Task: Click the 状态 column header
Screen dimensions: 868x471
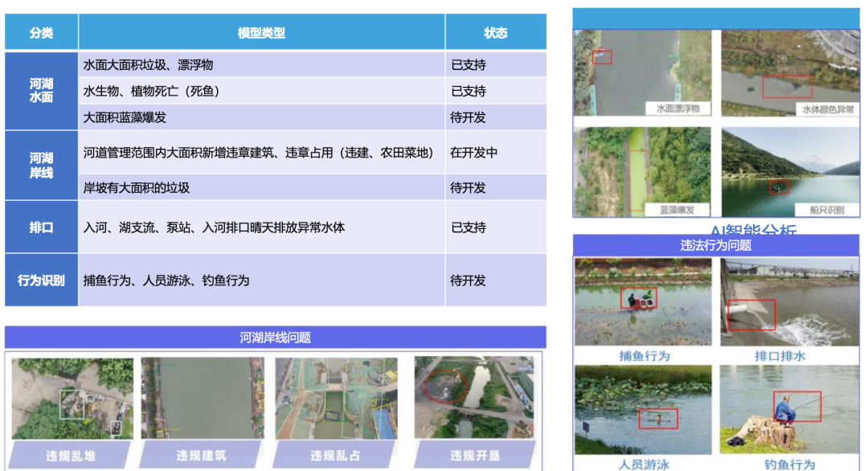Action: [495, 33]
